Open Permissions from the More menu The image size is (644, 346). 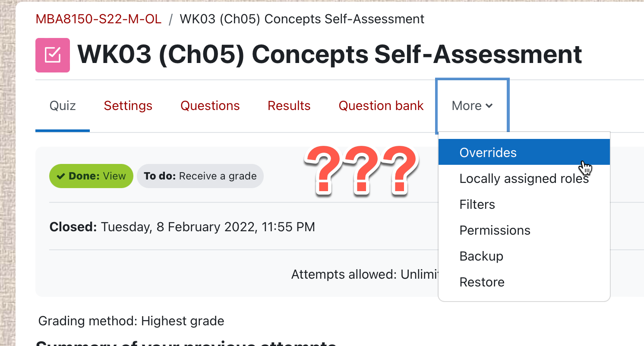click(524, 230)
